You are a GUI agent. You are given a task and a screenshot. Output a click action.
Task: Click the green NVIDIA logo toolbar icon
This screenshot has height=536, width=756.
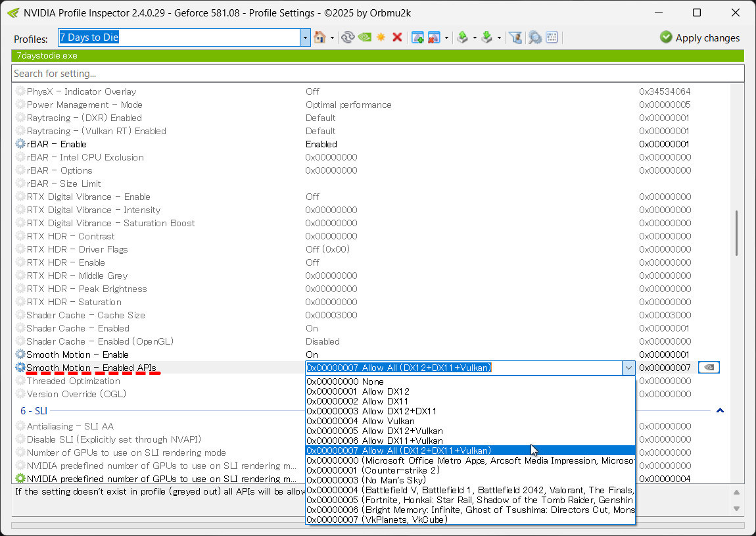[x=364, y=37]
